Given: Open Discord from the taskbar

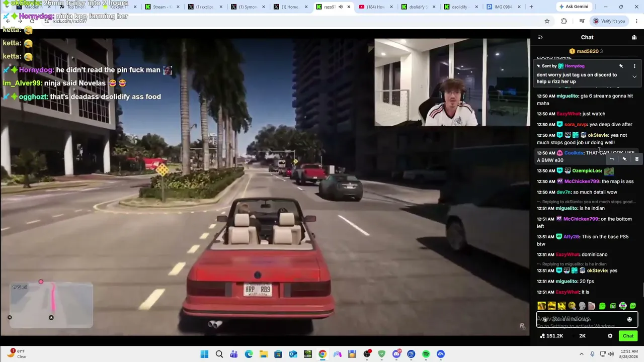Looking at the screenshot, I should (x=396, y=354).
